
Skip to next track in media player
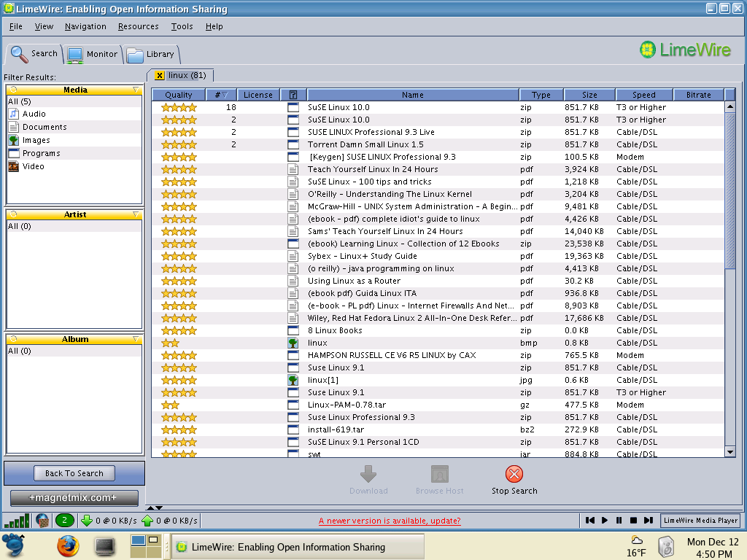coord(649,521)
